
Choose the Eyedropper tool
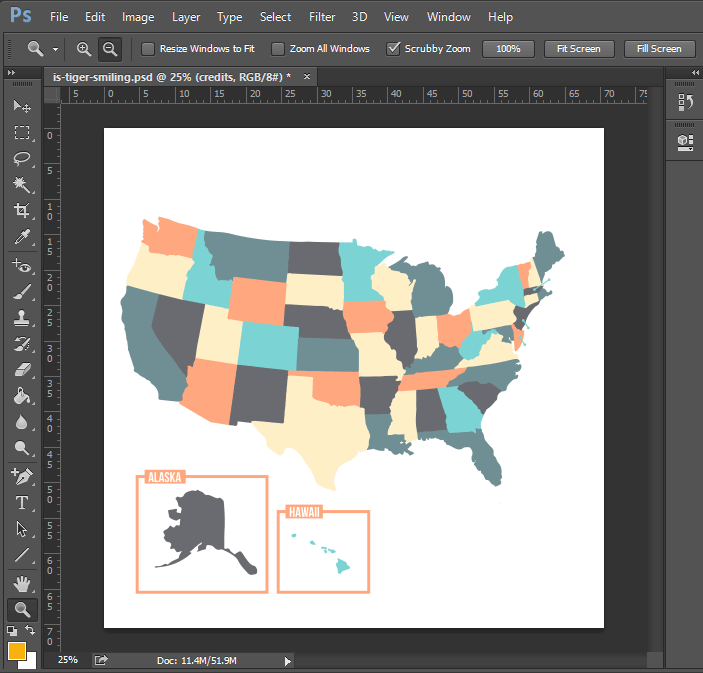point(21,237)
